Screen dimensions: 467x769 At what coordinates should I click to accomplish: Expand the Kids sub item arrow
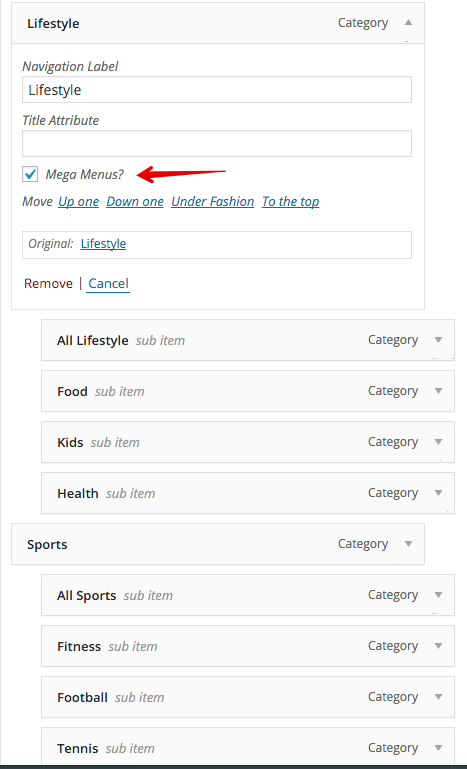(439, 442)
